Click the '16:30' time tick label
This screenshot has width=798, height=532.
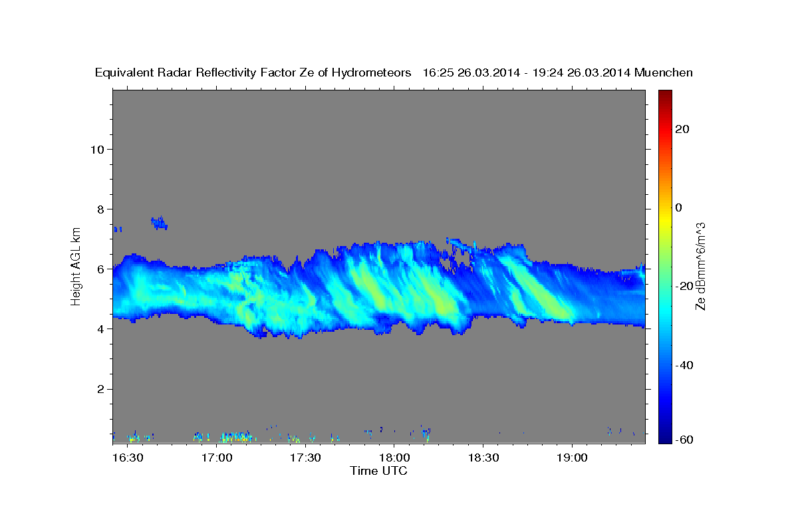click(128, 458)
